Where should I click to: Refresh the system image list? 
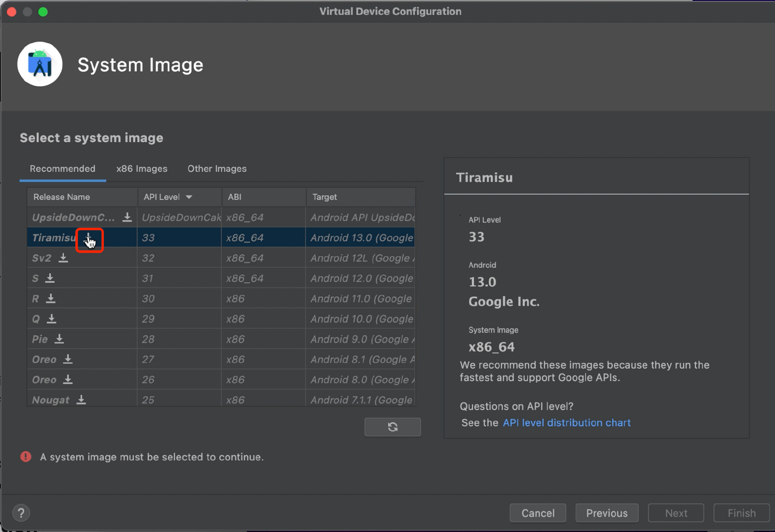click(392, 427)
